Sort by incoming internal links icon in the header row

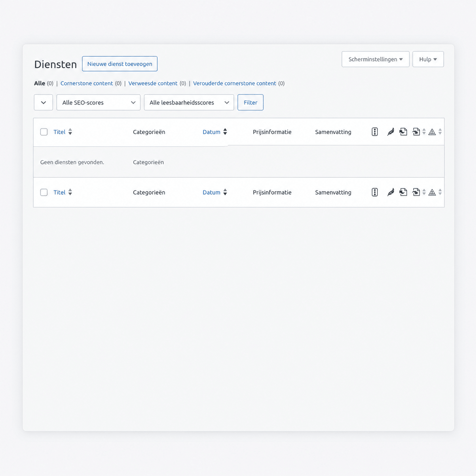pyautogui.click(x=416, y=132)
